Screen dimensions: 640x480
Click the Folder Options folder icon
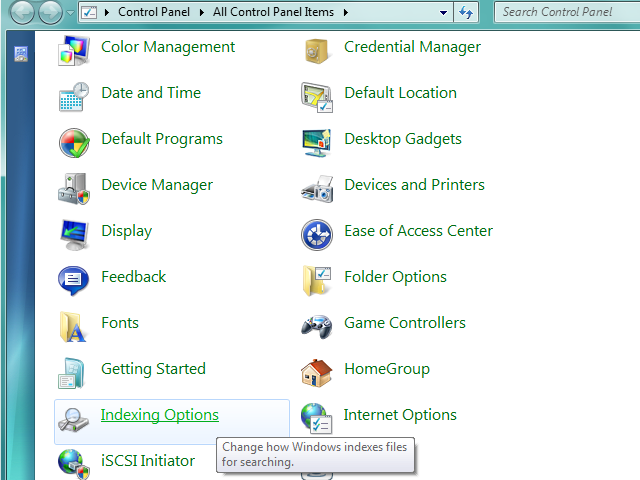coord(317,281)
